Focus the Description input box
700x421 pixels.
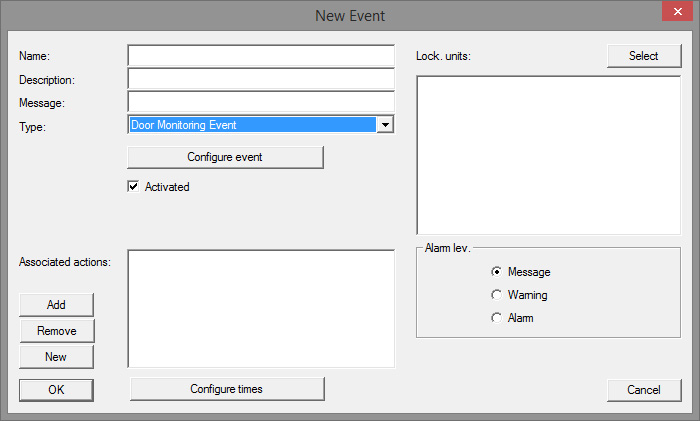261,79
